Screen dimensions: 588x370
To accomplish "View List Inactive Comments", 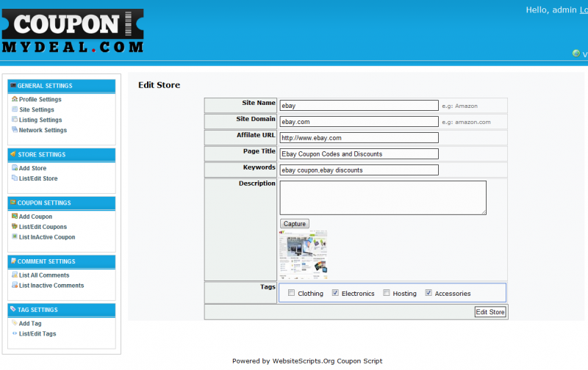I will (51, 286).
